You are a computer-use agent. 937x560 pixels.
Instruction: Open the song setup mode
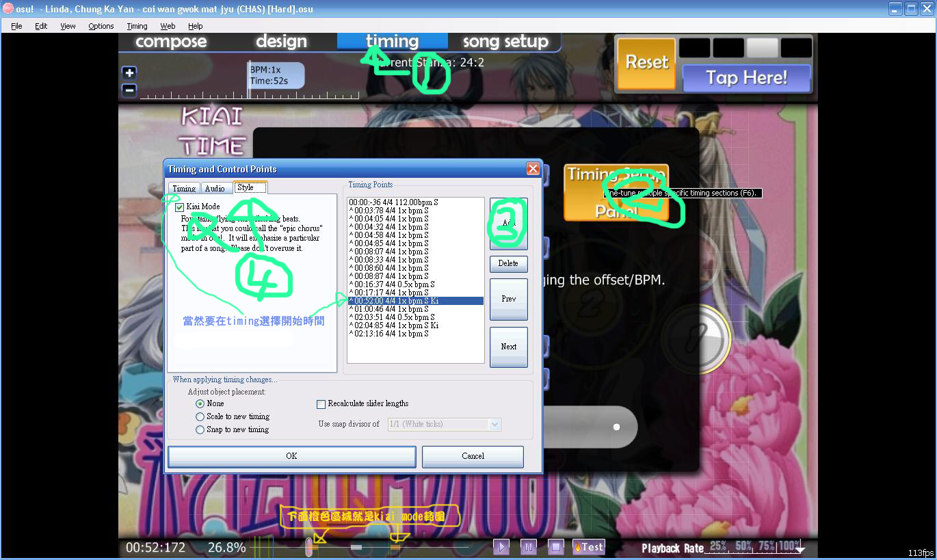pos(505,41)
